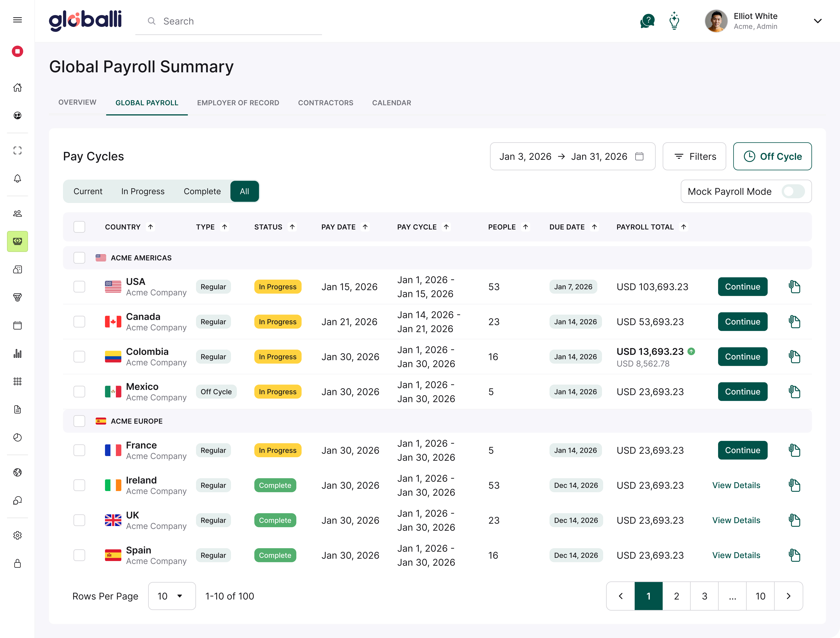Check the Canada row checkbox
This screenshot has width=840, height=638.
(x=79, y=322)
